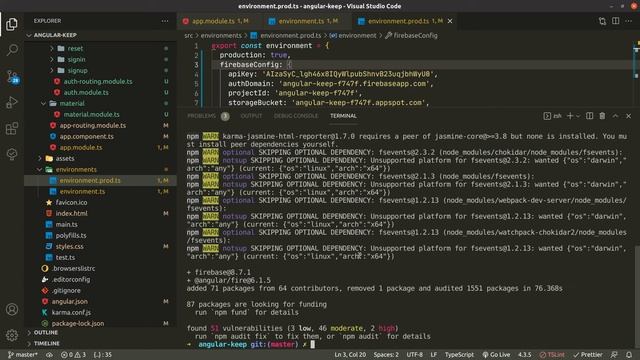Close the terminal panel
The image size is (640, 360).
coord(629,116)
